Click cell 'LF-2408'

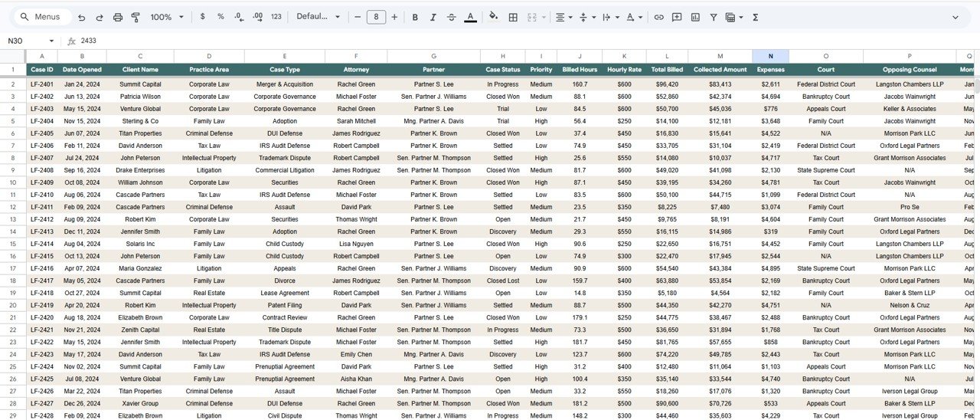[42, 170]
